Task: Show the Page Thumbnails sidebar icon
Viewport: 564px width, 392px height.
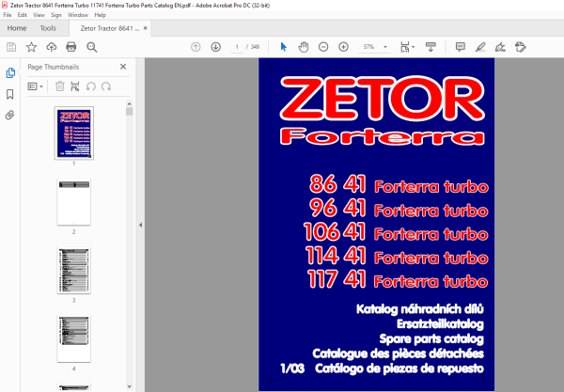Action: [10, 73]
